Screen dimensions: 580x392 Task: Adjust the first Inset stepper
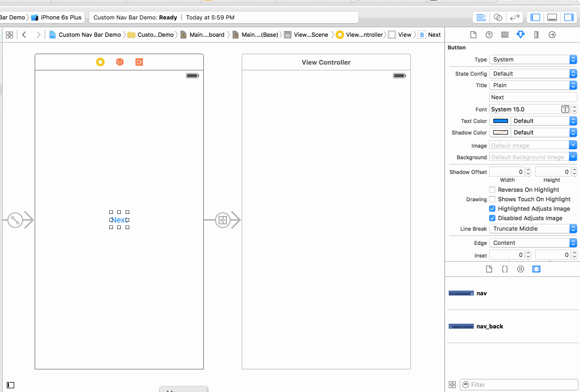(528, 255)
